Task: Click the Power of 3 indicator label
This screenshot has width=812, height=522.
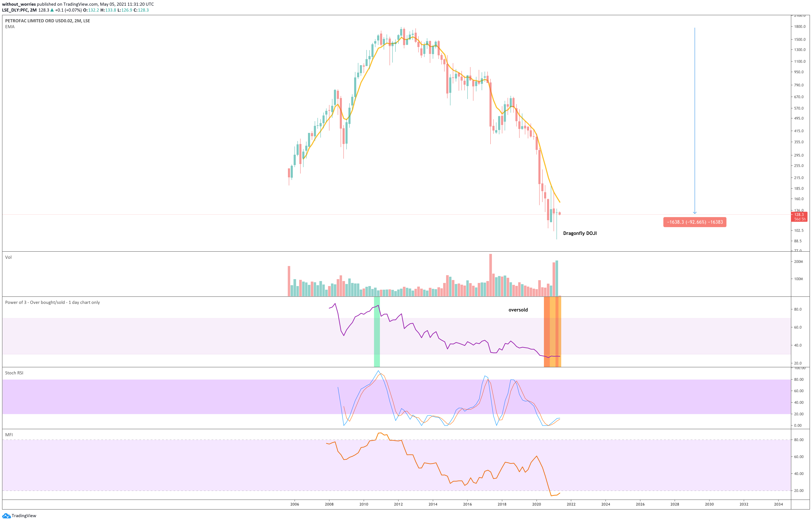Action: point(53,302)
